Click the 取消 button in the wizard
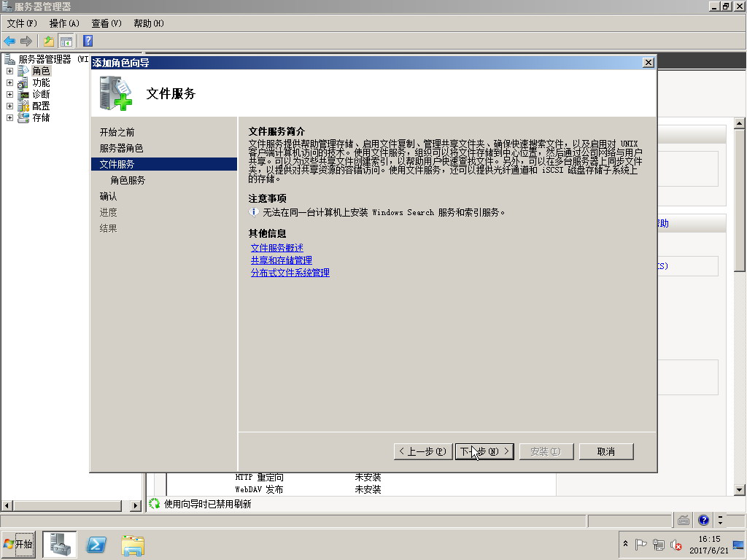 click(x=605, y=451)
